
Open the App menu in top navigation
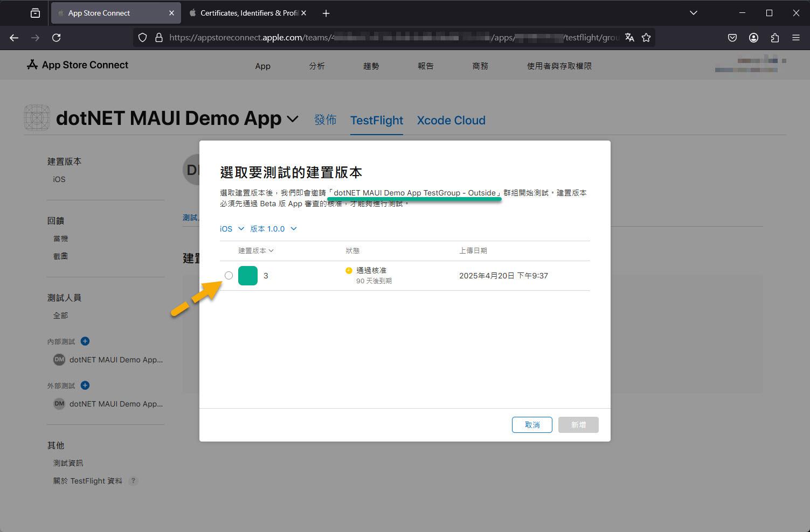point(262,66)
